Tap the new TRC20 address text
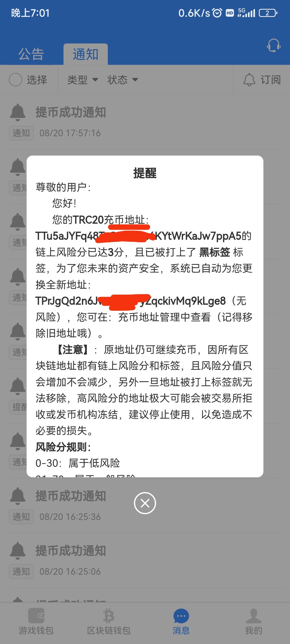The image size is (290, 644). click(131, 301)
